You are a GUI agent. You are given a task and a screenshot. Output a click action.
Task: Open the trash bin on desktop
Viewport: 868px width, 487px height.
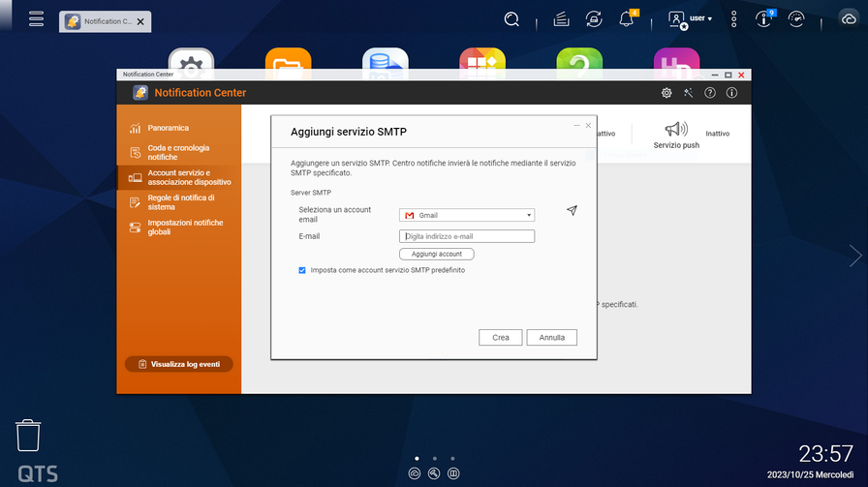coord(28,436)
